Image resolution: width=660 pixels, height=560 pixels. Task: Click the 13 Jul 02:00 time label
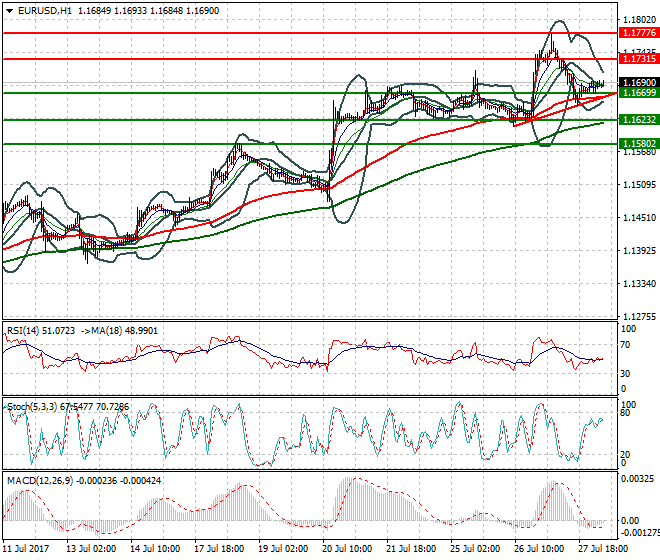coord(91,549)
